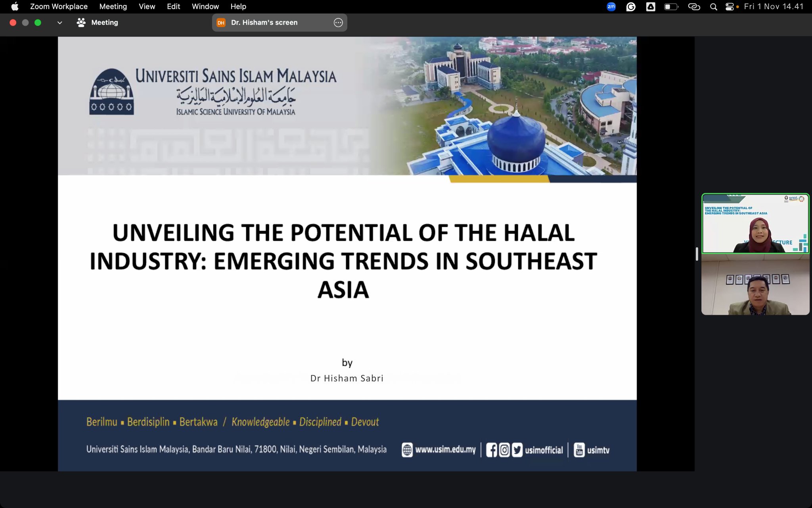Open the Meeting menu in menu bar
This screenshot has width=812, height=508.
click(113, 7)
